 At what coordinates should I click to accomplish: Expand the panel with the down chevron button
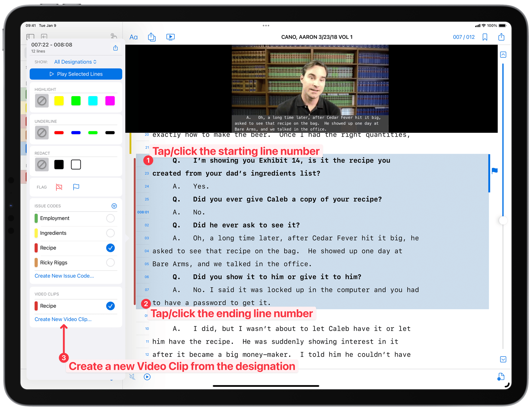[503, 359]
